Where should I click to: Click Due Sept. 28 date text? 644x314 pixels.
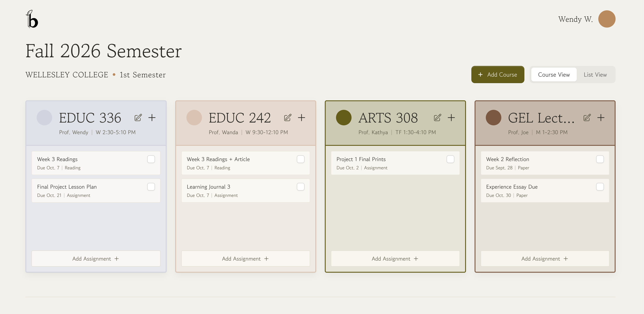click(499, 168)
